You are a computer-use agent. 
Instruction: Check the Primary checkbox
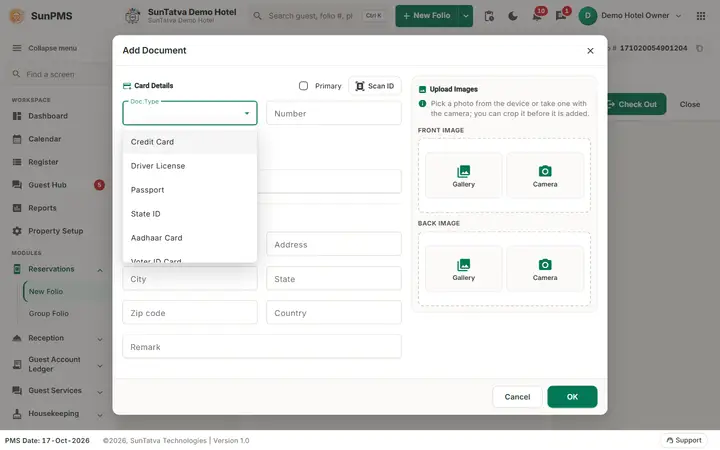tap(303, 86)
